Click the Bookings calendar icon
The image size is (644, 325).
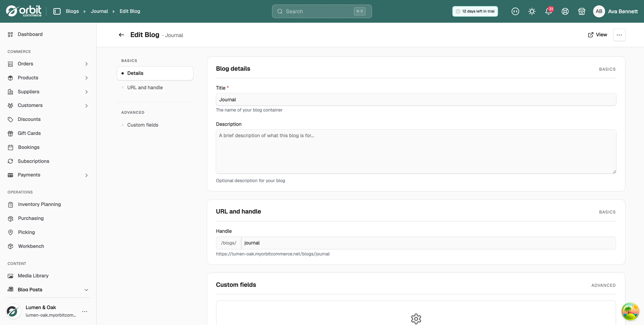point(10,147)
